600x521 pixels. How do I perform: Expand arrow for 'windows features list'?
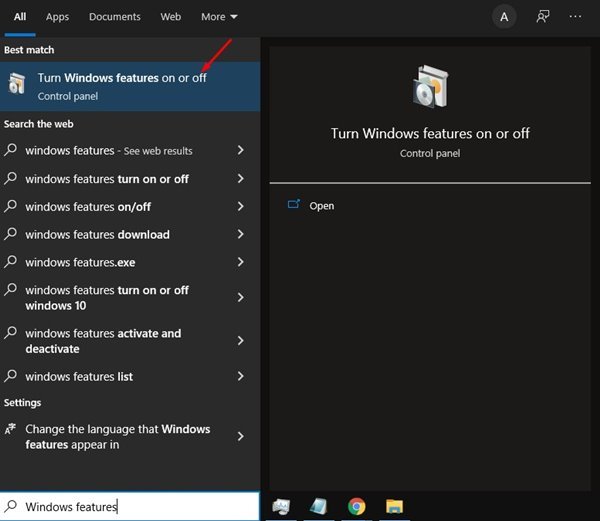coord(240,376)
